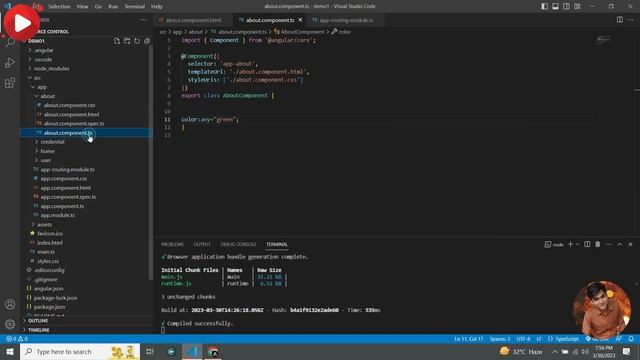Change Spaces: 2 indentation setting

(500, 339)
